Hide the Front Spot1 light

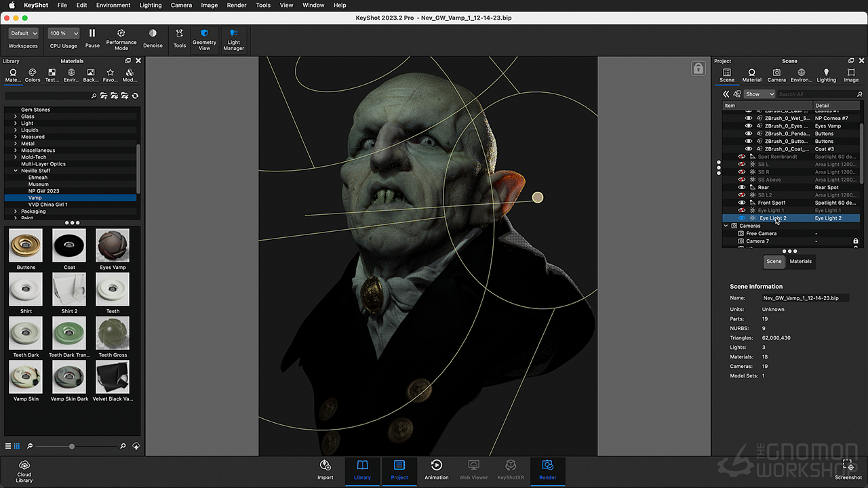(x=742, y=203)
